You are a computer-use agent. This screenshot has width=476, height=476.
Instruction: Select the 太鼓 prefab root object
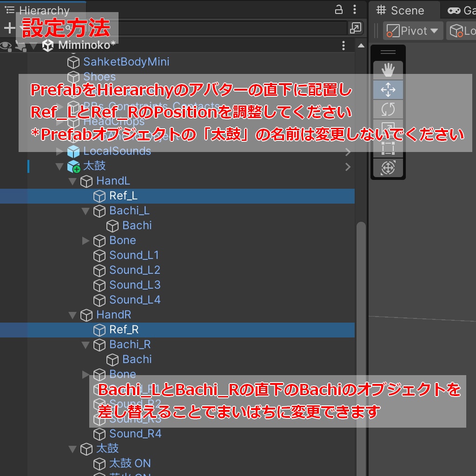(94, 166)
